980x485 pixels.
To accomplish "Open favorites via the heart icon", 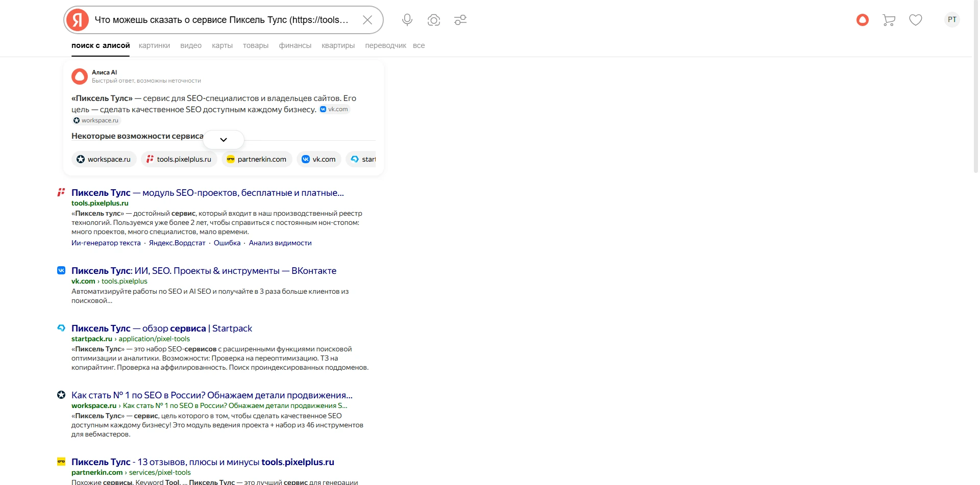I will 916,20.
